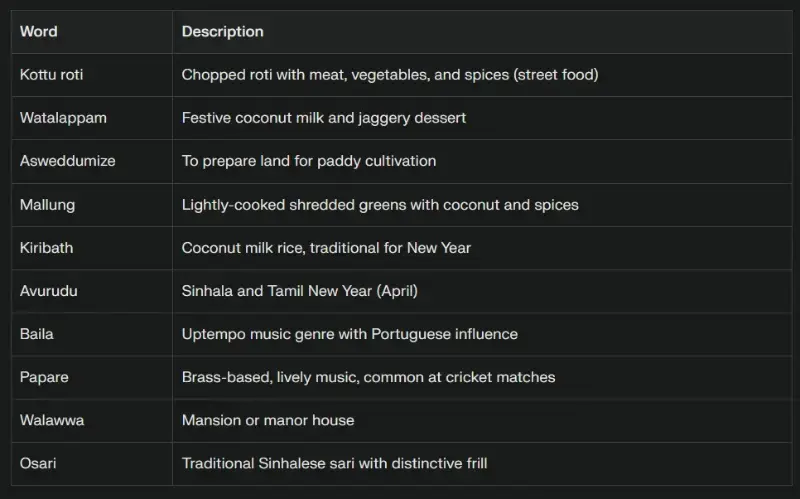Screen dimensions: 800x499
Task: Click the "Word" column header
Action: (x=39, y=31)
